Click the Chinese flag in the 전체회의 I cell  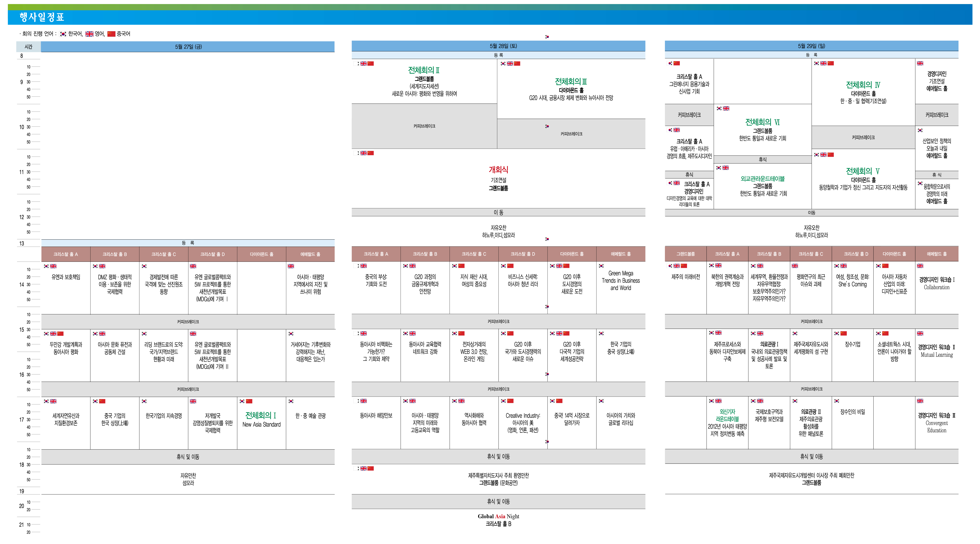pyautogui.click(x=249, y=401)
